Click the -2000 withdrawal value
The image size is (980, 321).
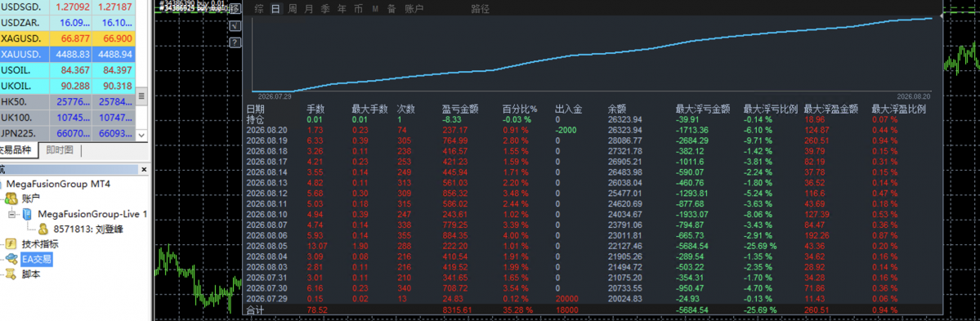click(x=565, y=130)
